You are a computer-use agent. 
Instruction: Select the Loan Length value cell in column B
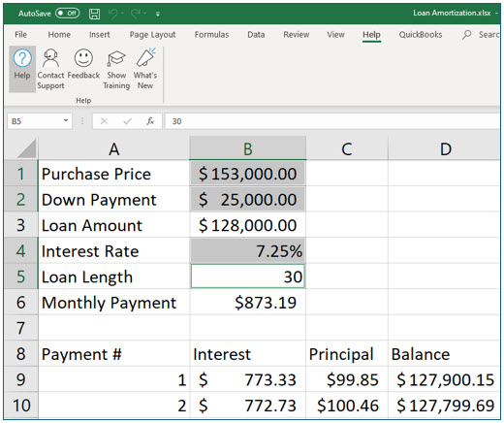[x=248, y=277]
